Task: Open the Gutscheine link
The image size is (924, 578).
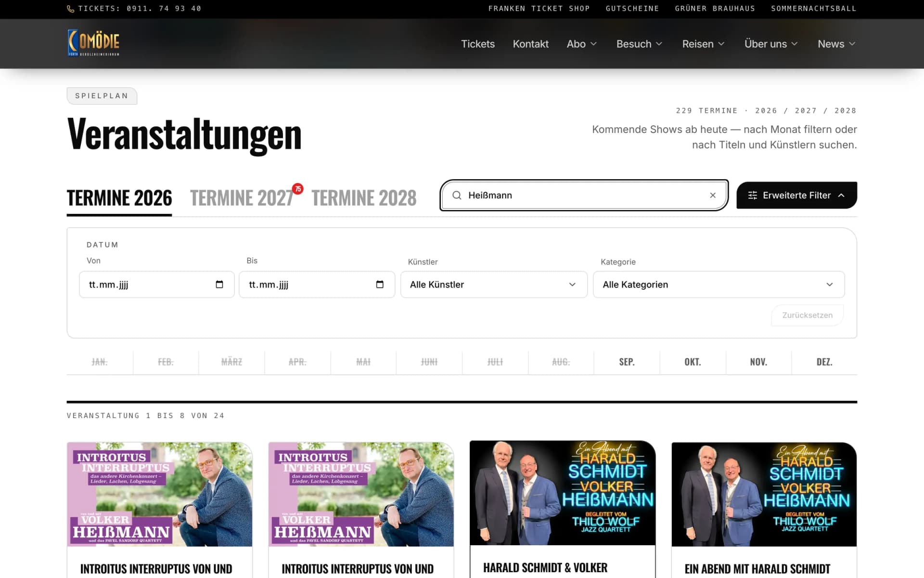Action: pos(632,9)
